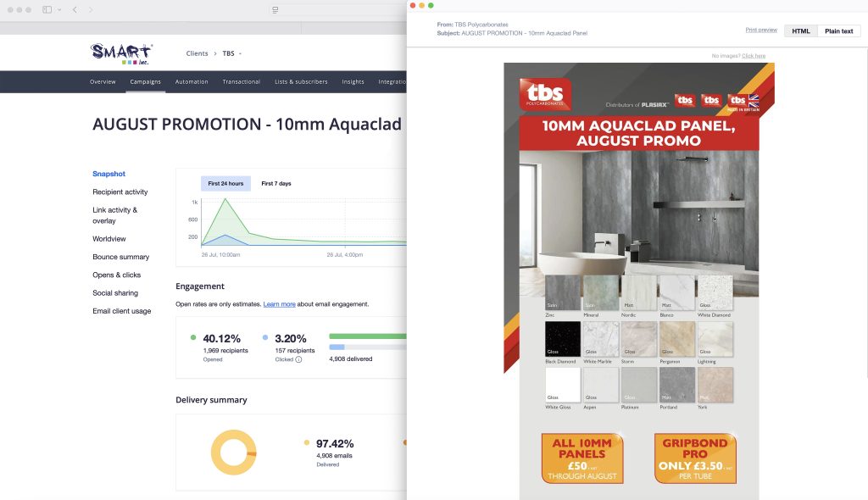The image size is (868, 500).
Task: Switch chart to First 7 days
Action: [x=276, y=183]
